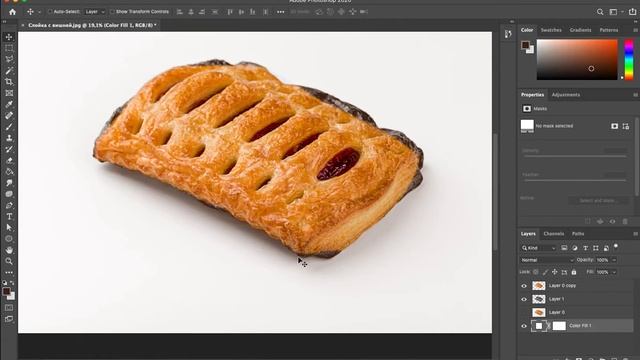Select the History Brush tool
The width and height of the screenshot is (640, 360).
pos(9,149)
